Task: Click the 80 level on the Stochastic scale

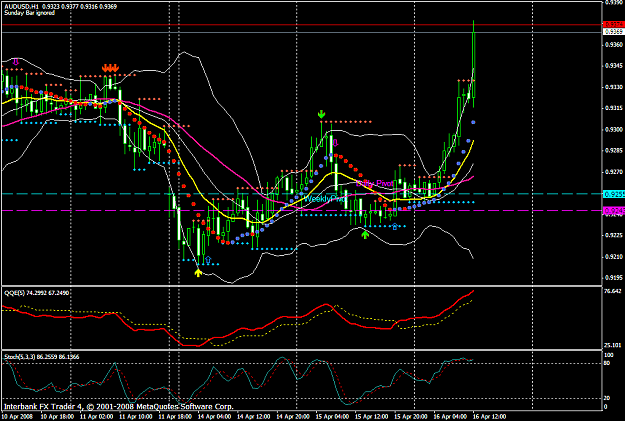Action: [608, 363]
